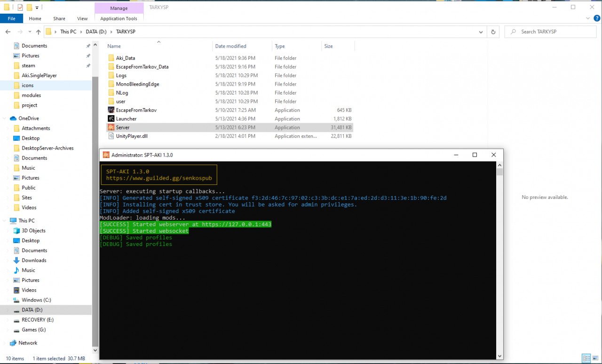Click This PC in address breadcrumb
The height and width of the screenshot is (364, 602).
tap(68, 32)
